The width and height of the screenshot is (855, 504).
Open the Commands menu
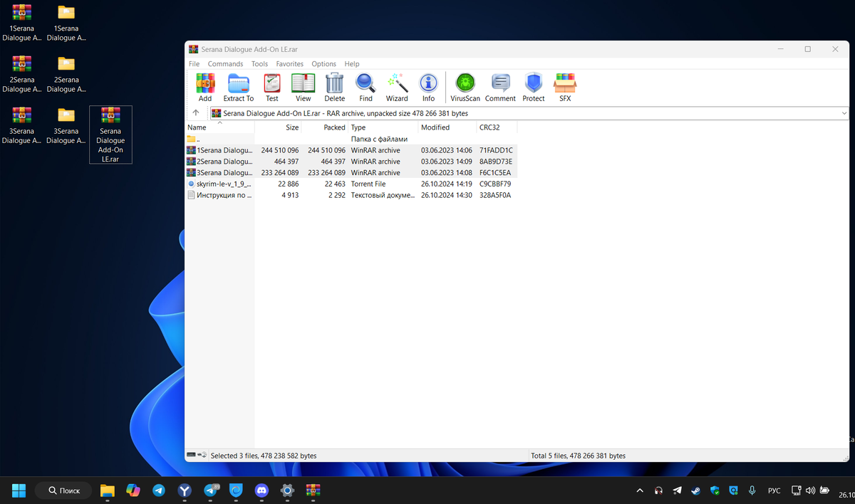pos(225,64)
